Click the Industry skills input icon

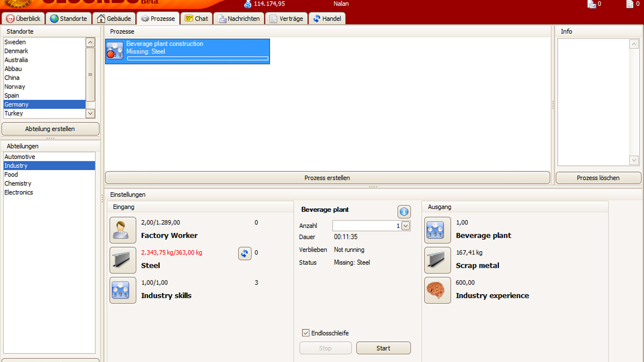pyautogui.click(x=123, y=290)
